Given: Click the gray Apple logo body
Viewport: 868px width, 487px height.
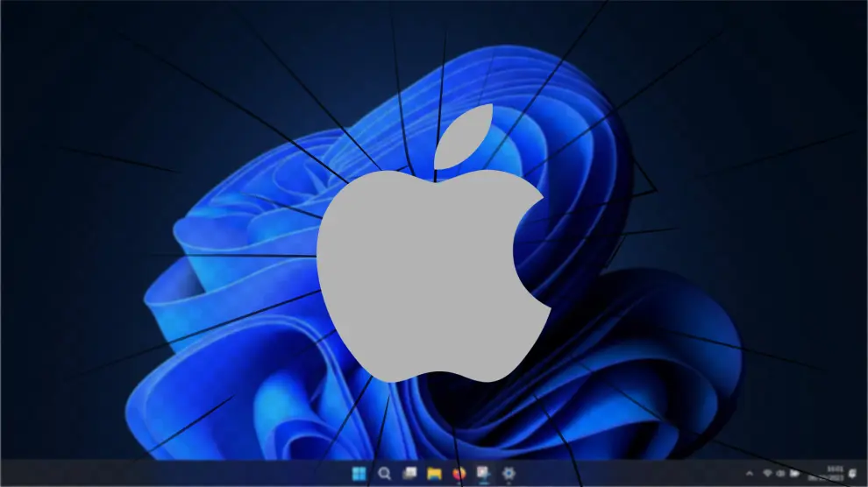Looking at the screenshot, I should (x=412, y=280).
